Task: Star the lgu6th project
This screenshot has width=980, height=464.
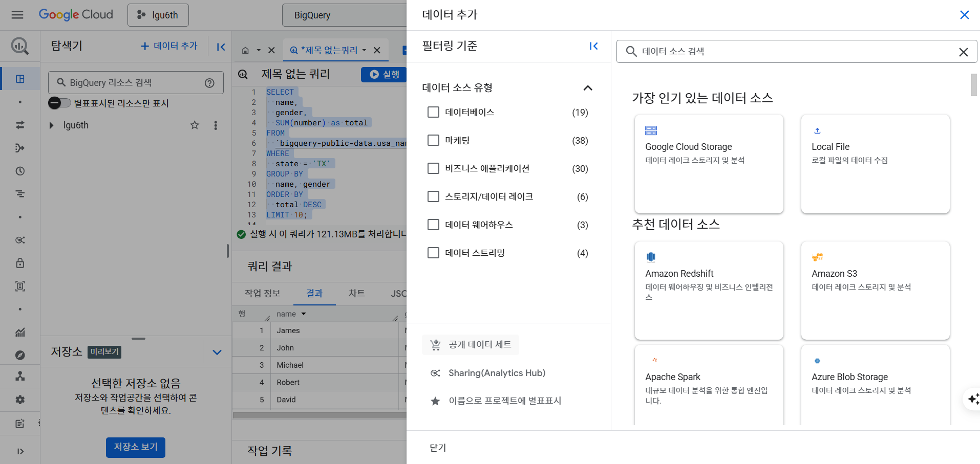Action: [x=195, y=125]
